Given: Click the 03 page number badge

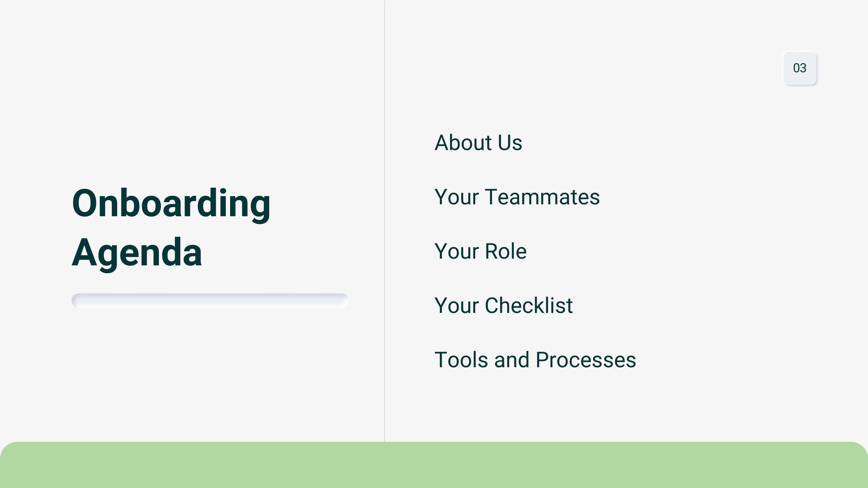Looking at the screenshot, I should coord(800,68).
